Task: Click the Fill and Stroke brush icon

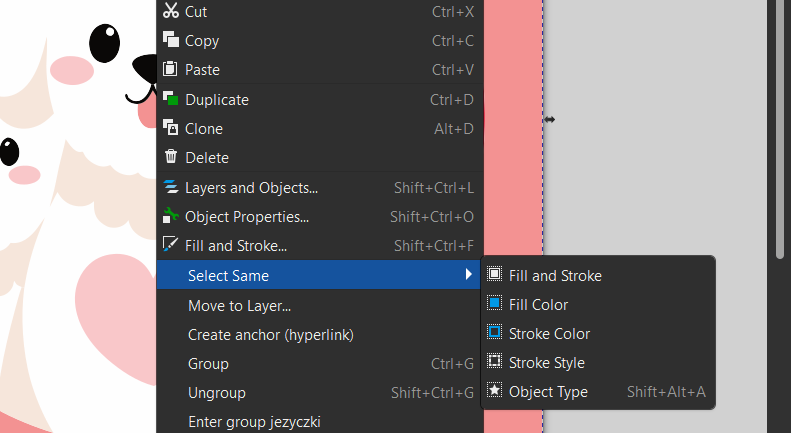Action: pos(171,245)
